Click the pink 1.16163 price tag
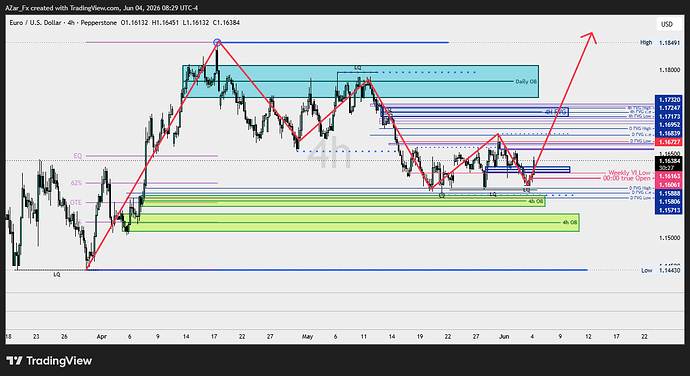Image resolution: width=690 pixels, height=376 pixels. click(669, 176)
